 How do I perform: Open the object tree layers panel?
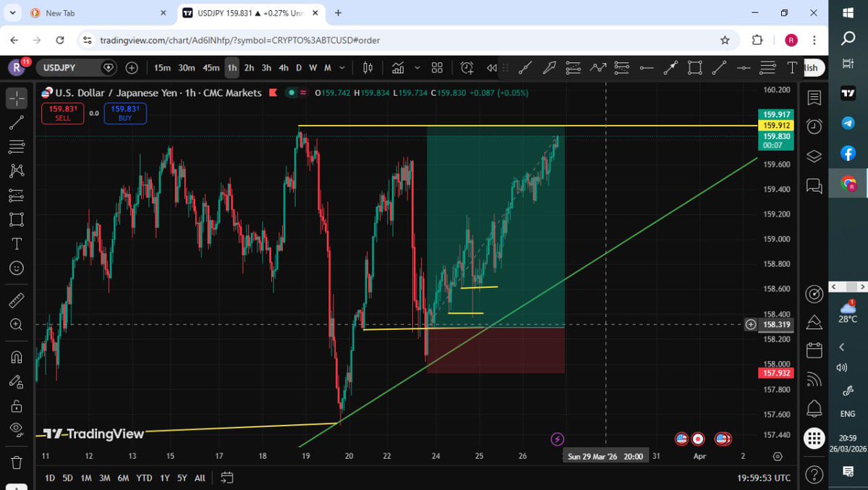click(x=814, y=156)
